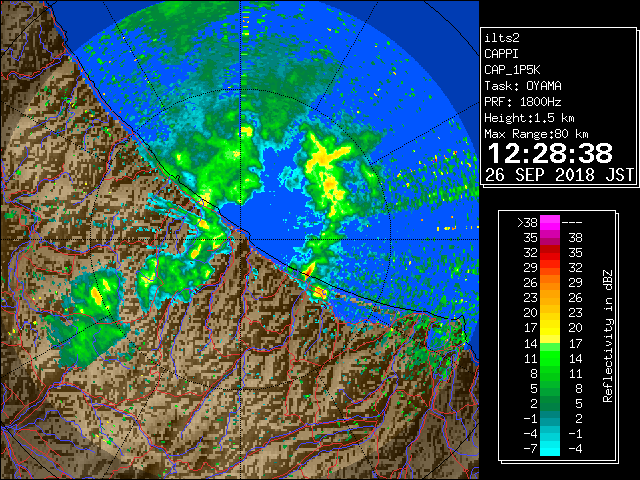Click the 'Max Range:80 km' line
Viewport: 640px width, 480px height.
pos(536,134)
